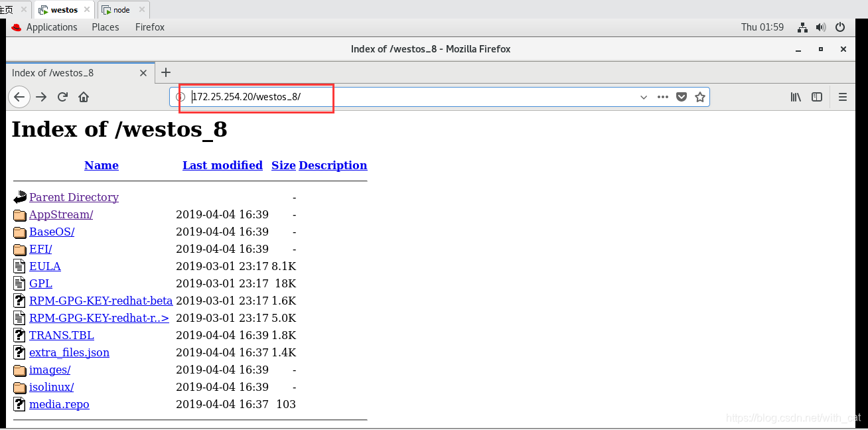Click the RPM-GPG-KEY-redhat-beta file icon

click(20, 301)
